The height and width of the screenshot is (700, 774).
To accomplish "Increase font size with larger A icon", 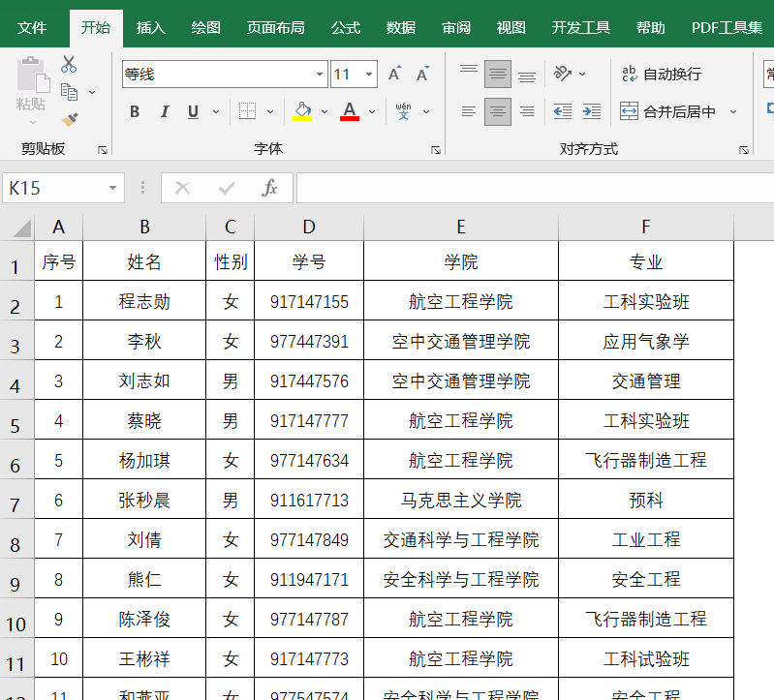I will point(394,74).
